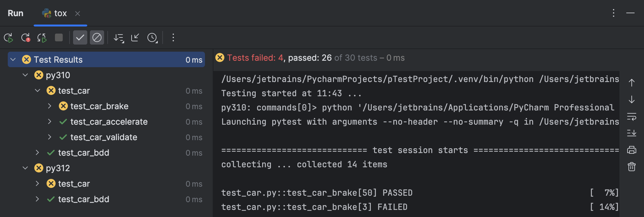Click the Rerun tests icon
The height and width of the screenshot is (217, 644).
coord(8,38)
